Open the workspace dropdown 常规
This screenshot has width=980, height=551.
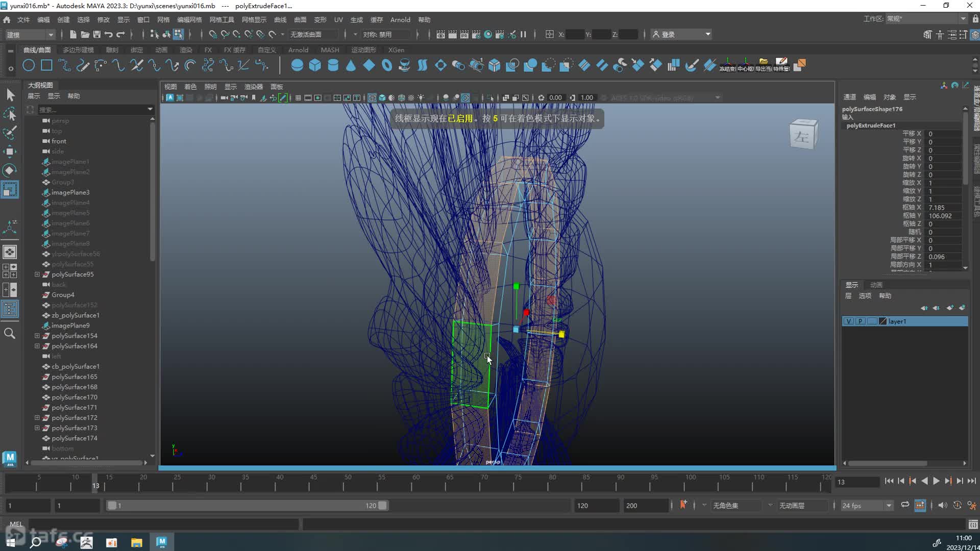(x=926, y=19)
